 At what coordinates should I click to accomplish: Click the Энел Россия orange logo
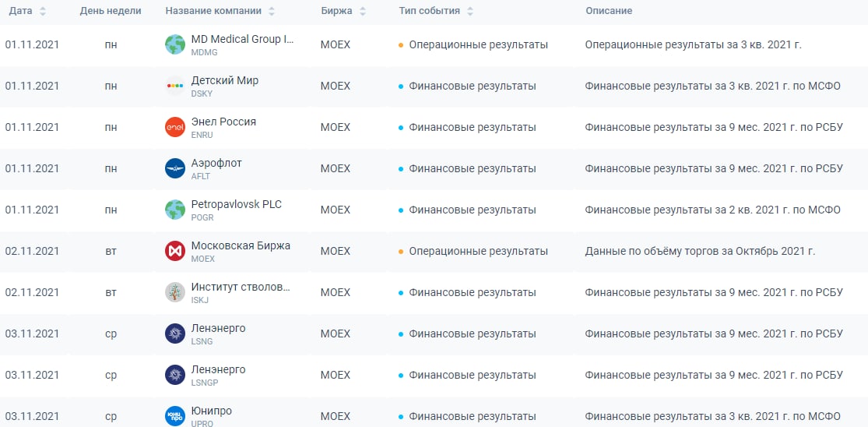coord(175,127)
